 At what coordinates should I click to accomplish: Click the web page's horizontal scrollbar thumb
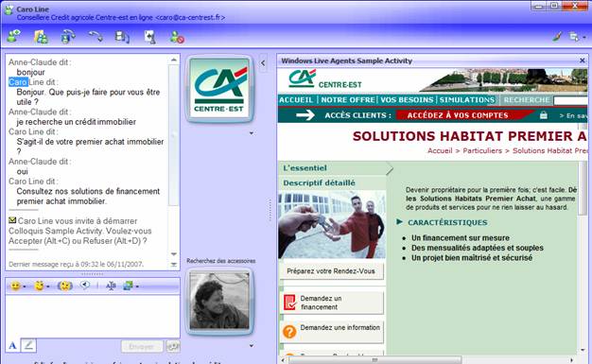[x=374, y=360]
